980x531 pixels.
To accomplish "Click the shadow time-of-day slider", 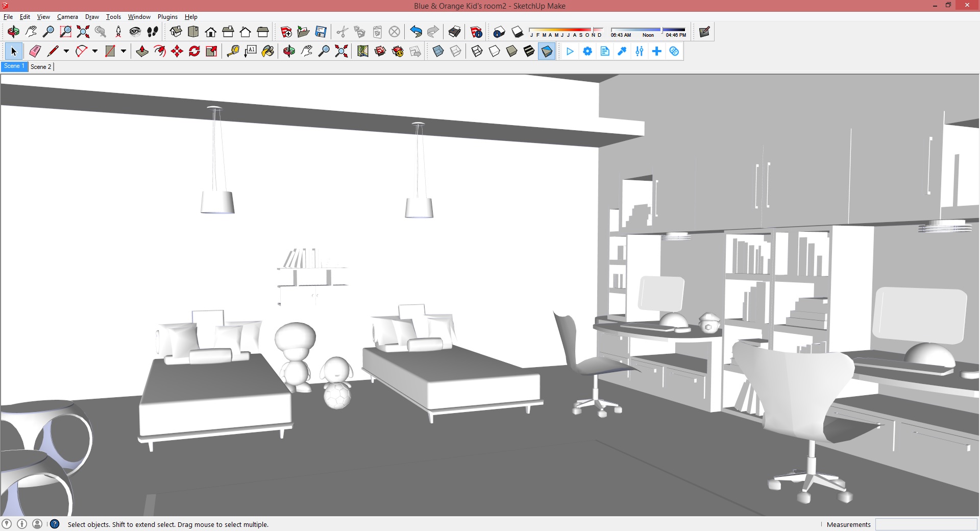I will click(x=648, y=32).
